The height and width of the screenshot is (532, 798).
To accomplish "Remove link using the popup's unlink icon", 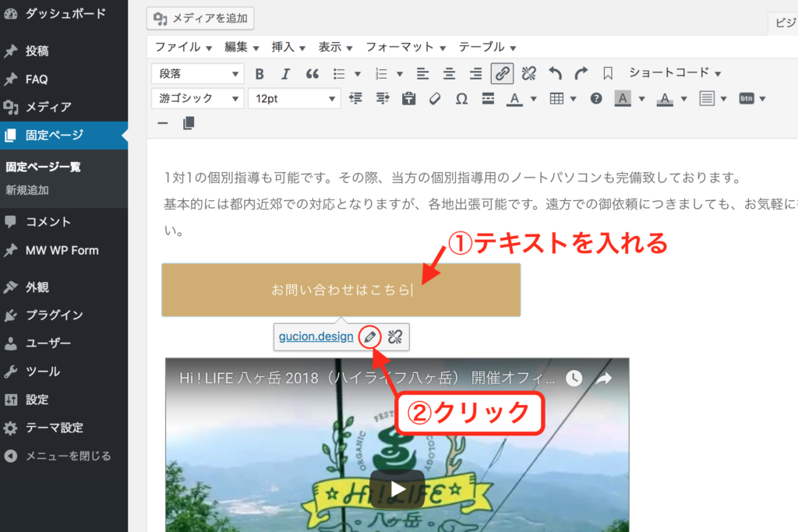I will (x=394, y=337).
